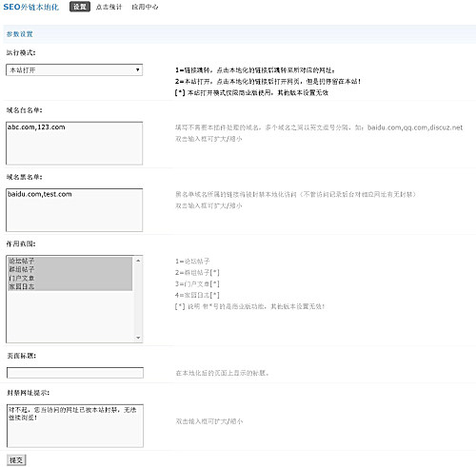Select 门户文章 in the scope list
This screenshot has height=467, width=476.
pyautogui.click(x=69, y=278)
